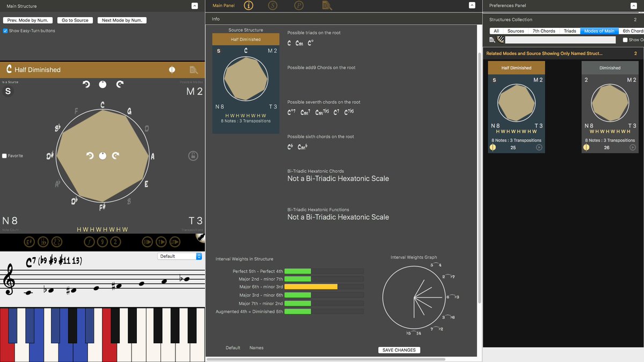644x362 pixels.
Task: Mark the Half Diminished structure as Favorite
Action: 5,156
